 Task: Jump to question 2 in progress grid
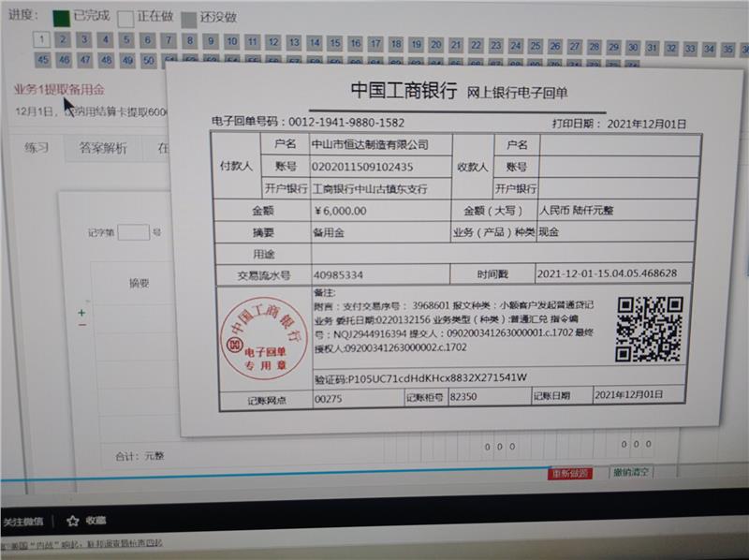pyautogui.click(x=63, y=39)
